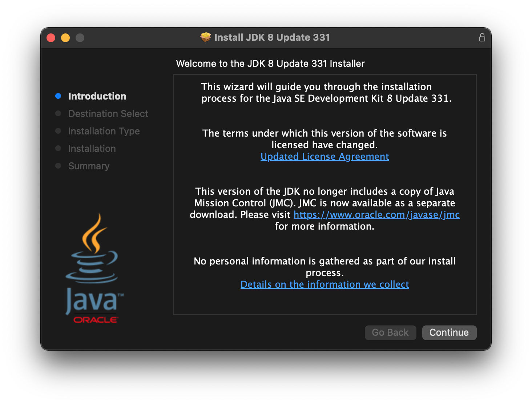
Task: Click the Continue button
Action: tap(449, 332)
